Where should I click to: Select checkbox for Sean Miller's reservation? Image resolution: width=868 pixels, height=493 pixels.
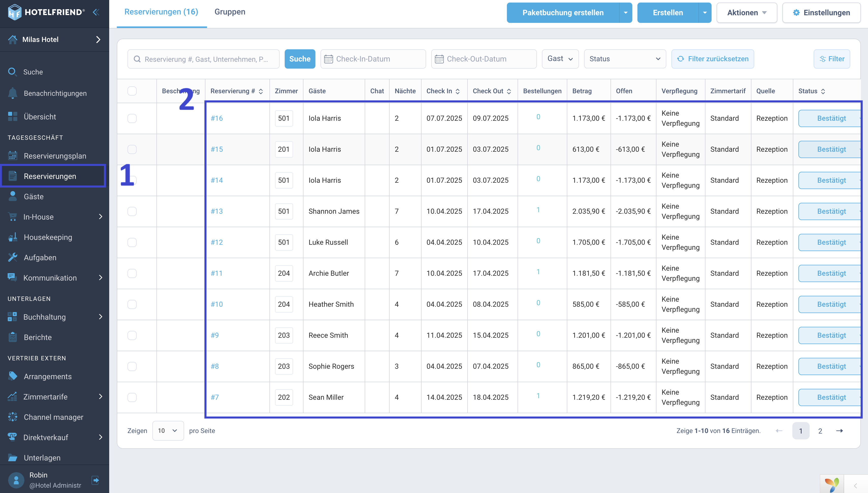pos(132,397)
